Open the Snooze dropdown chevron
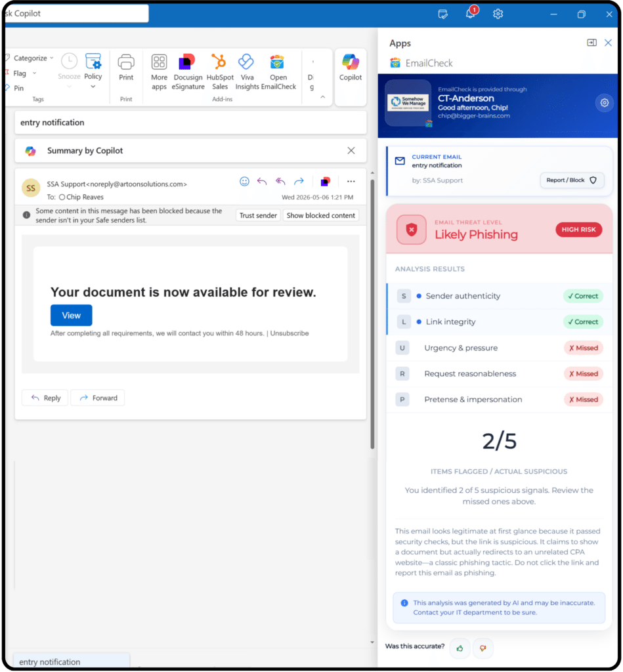Viewport: 623px width, 672px height. (69, 87)
